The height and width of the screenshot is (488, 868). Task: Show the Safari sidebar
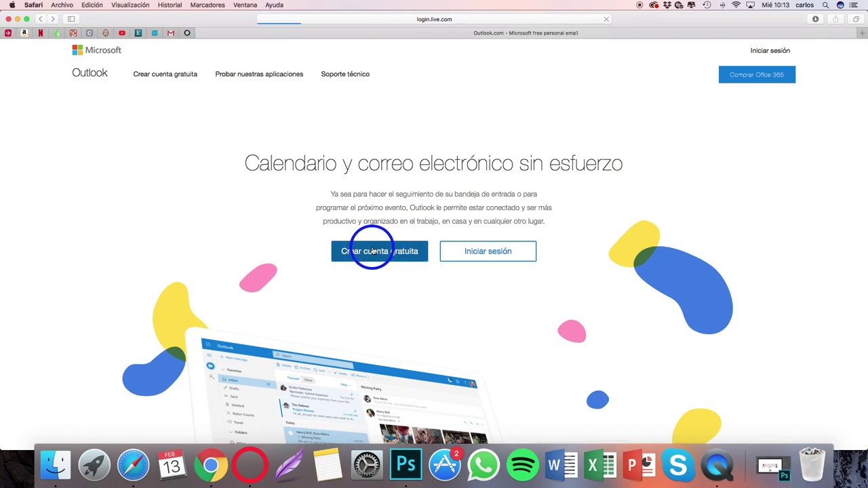click(x=71, y=19)
